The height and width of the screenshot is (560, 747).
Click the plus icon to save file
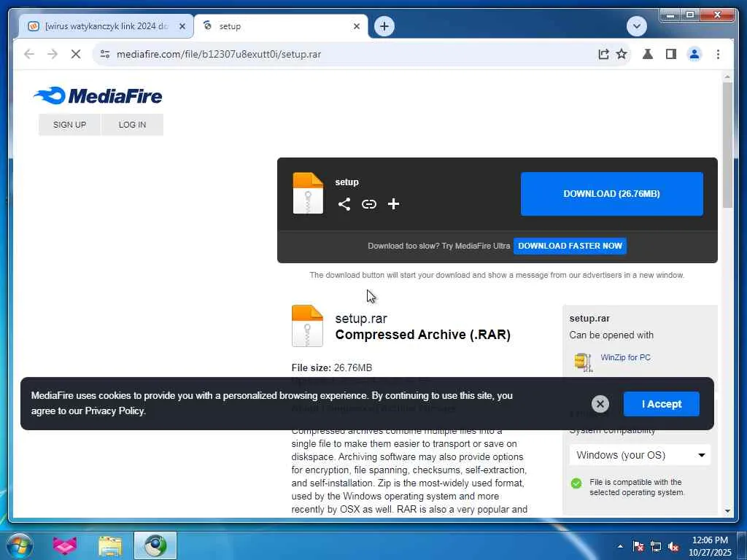click(x=393, y=204)
